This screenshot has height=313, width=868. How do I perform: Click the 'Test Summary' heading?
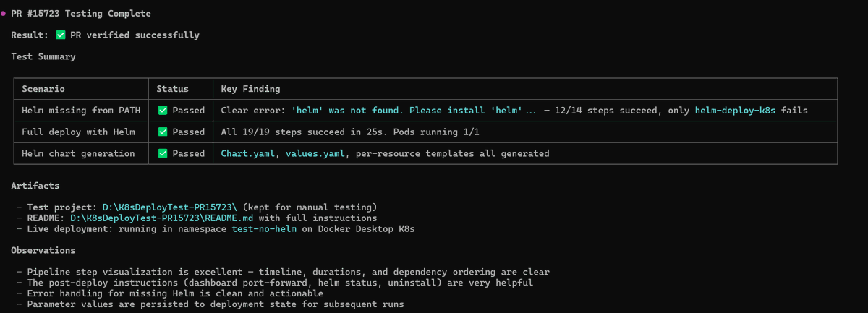click(x=43, y=56)
